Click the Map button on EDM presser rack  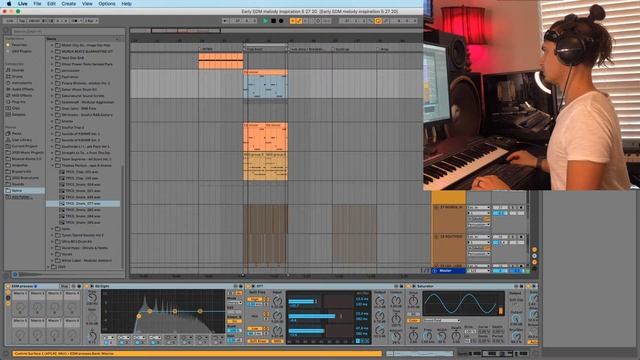(x=64, y=286)
